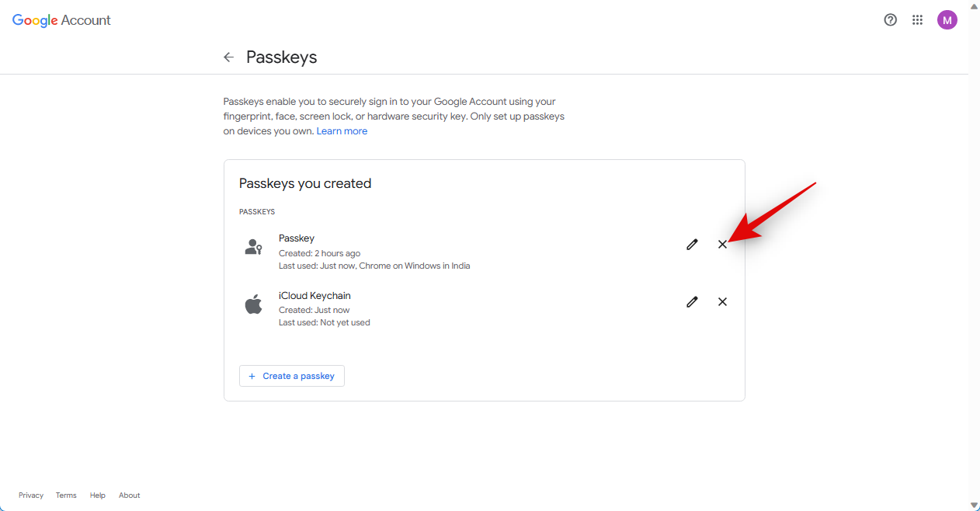
Task: Click the Google Account logo
Action: [61, 20]
